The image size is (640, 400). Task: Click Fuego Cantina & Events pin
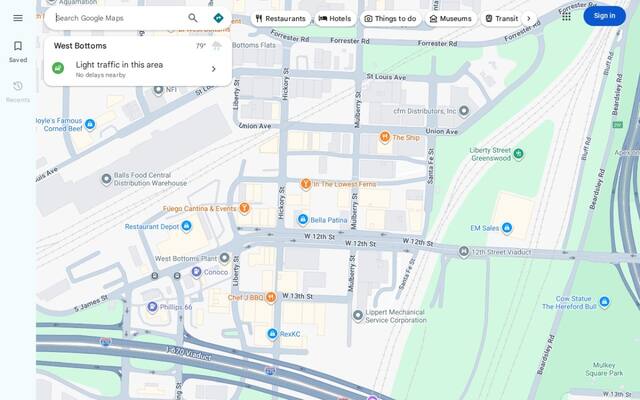(244, 208)
